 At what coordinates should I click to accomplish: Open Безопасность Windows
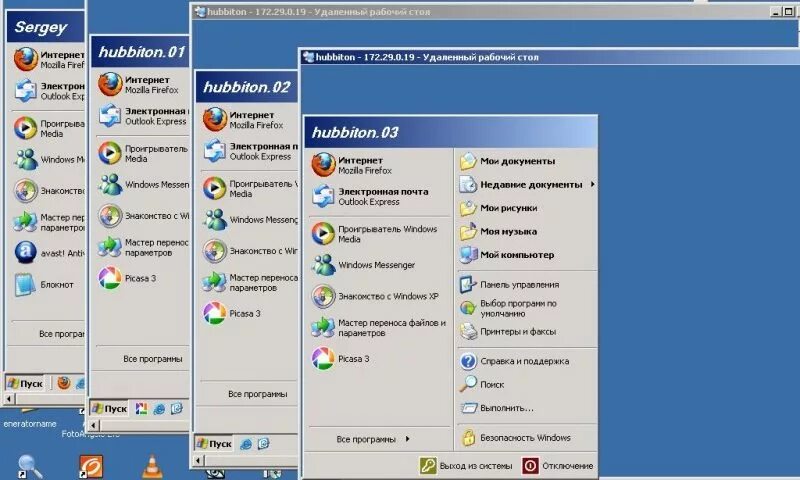[526, 438]
